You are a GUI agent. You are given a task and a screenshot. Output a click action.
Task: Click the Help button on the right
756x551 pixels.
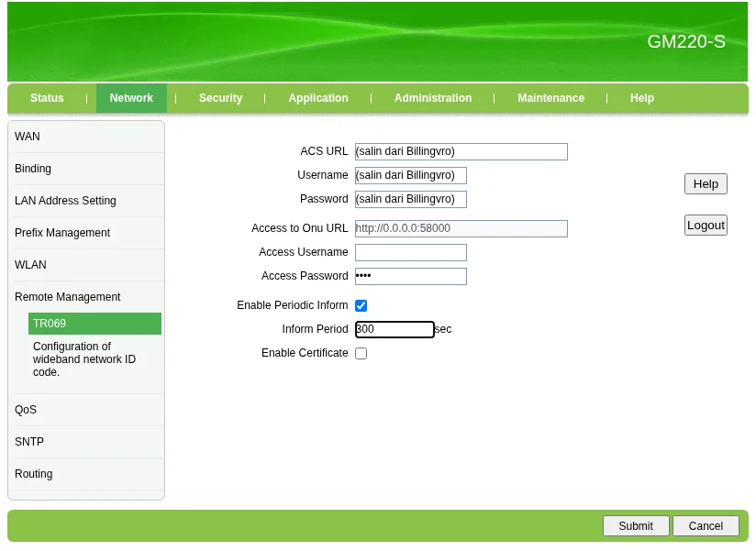point(706,184)
